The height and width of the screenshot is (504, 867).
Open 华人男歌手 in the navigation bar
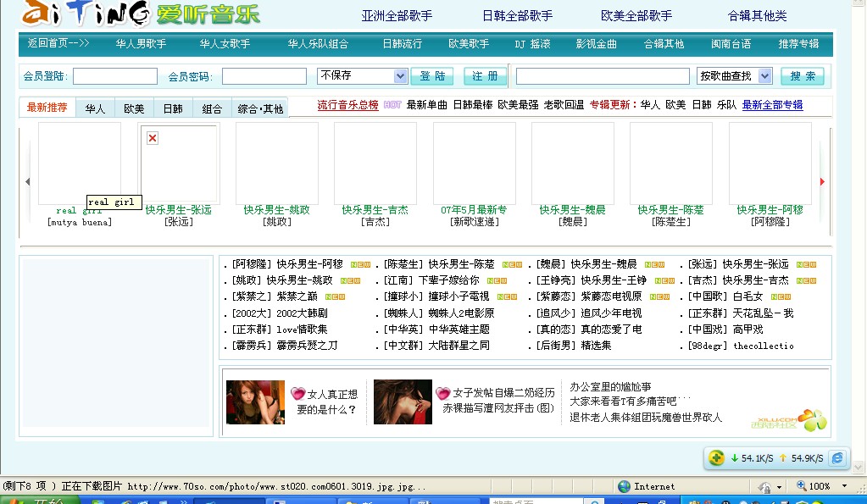coord(141,44)
